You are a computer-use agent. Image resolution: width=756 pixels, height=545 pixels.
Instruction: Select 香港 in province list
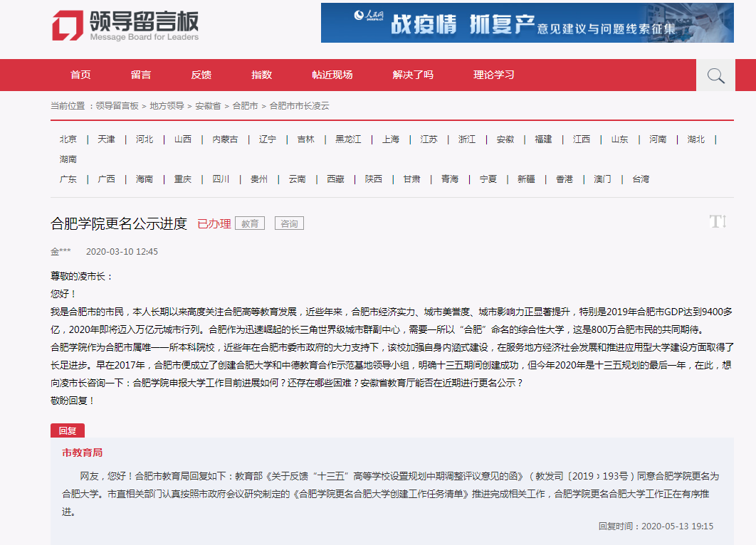[565, 179]
